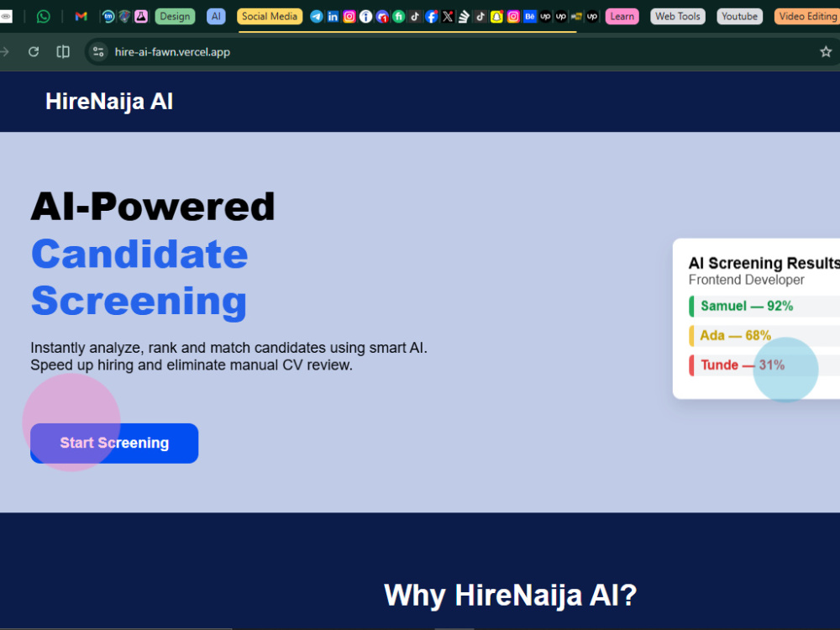Viewport: 840px width, 630px height.
Task: Click the HireNaija AI site logo
Action: point(109,102)
